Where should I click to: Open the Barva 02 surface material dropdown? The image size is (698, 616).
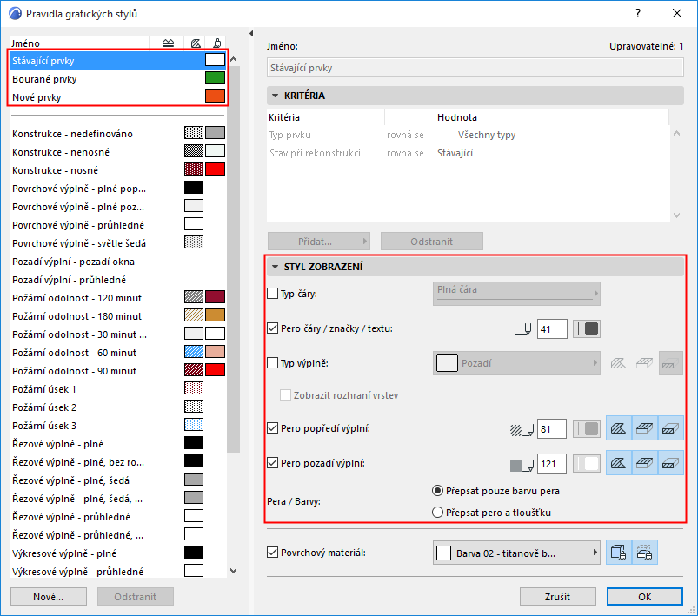[516, 553]
